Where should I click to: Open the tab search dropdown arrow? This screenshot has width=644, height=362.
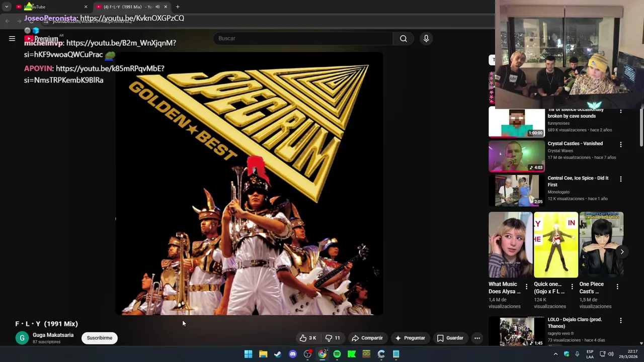point(7,7)
